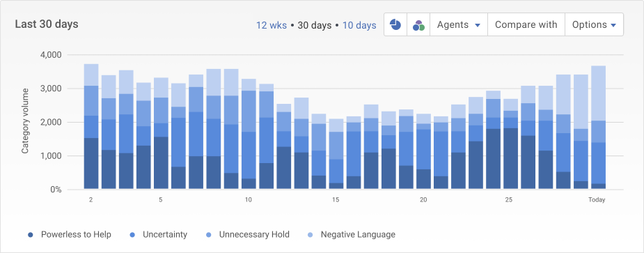Toggle Uncertainty legend series
This screenshot has height=253, width=644.
(158, 235)
